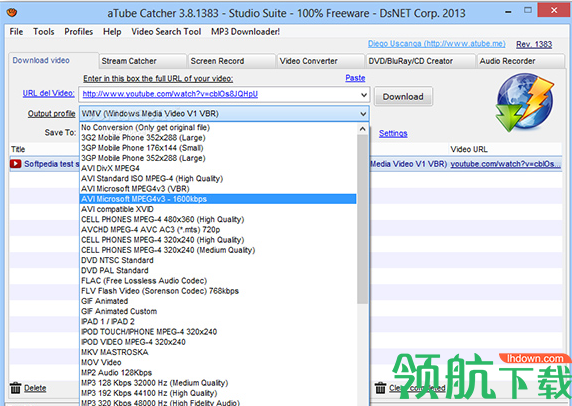Click the trash icon beside Clear completed

coord(380,388)
